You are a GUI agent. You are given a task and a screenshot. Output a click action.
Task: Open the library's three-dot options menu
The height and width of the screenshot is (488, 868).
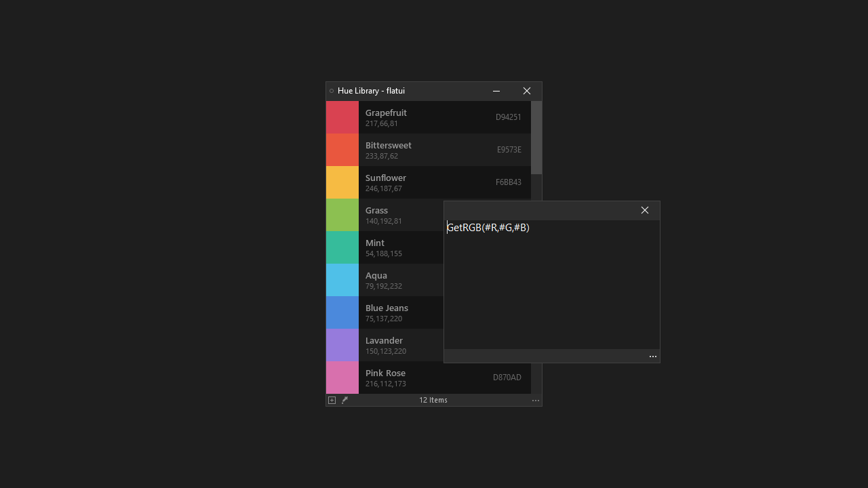536,401
